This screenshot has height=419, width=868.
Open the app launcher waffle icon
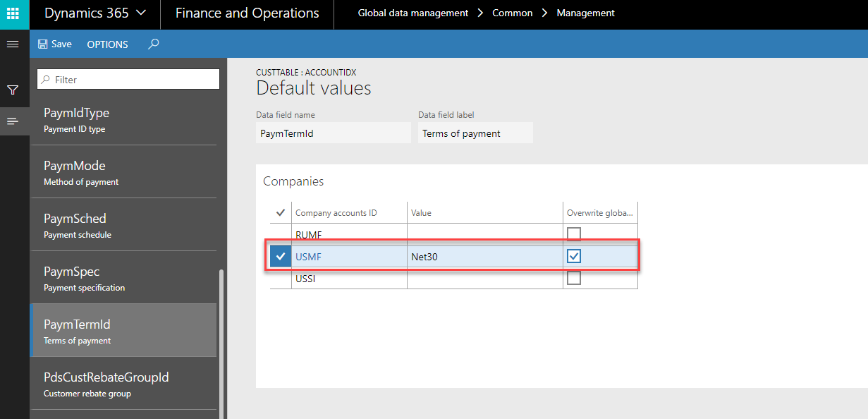click(13, 13)
